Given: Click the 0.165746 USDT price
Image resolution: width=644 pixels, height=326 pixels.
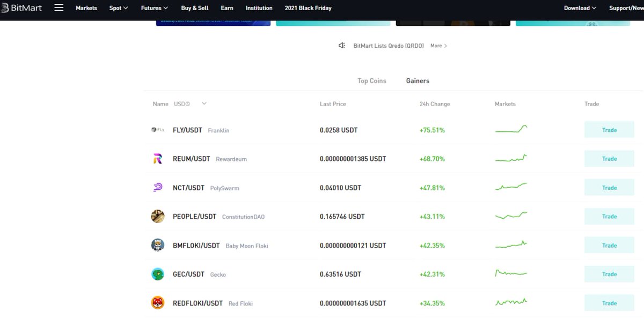Looking at the screenshot, I should click(342, 217).
